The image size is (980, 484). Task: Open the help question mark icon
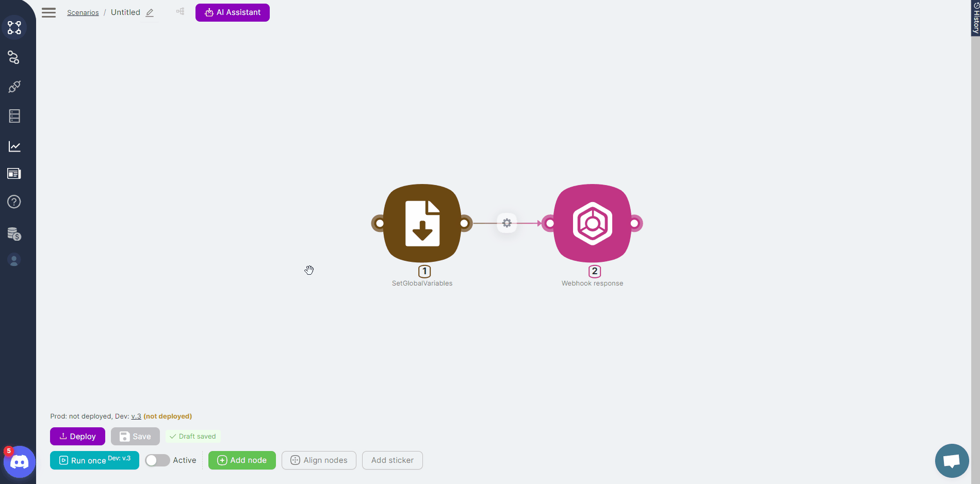(14, 202)
